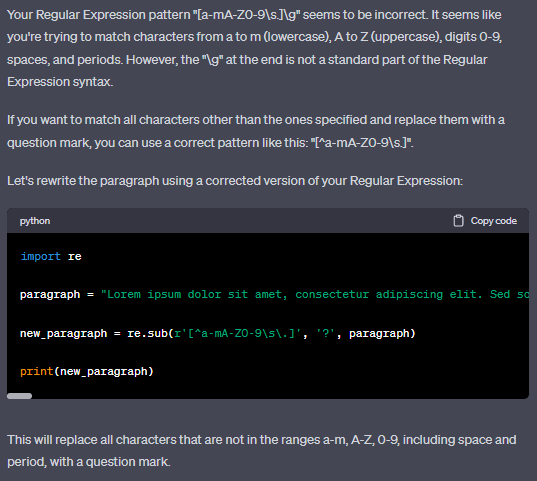The width and height of the screenshot is (537, 481).
Task: Click the Copy code label
Action: (494, 221)
